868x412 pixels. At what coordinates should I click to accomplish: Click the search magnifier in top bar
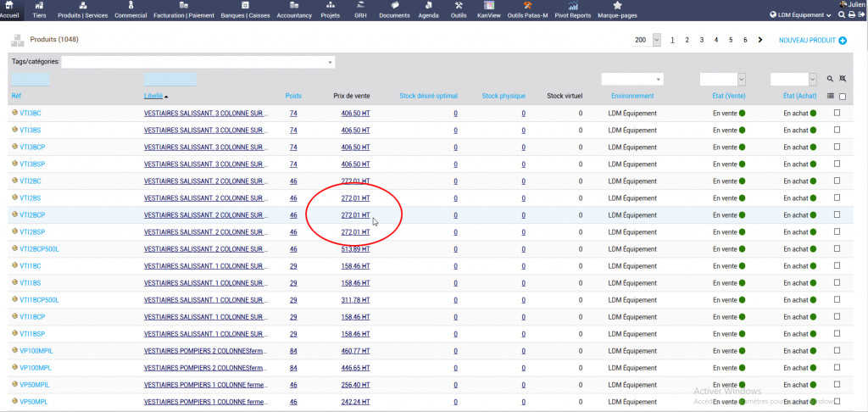842,15
